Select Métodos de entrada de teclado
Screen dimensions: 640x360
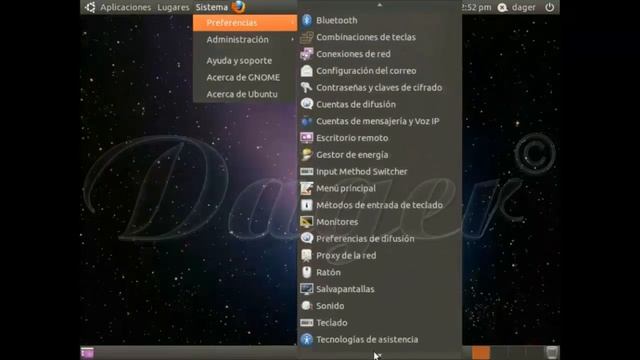(x=379, y=205)
